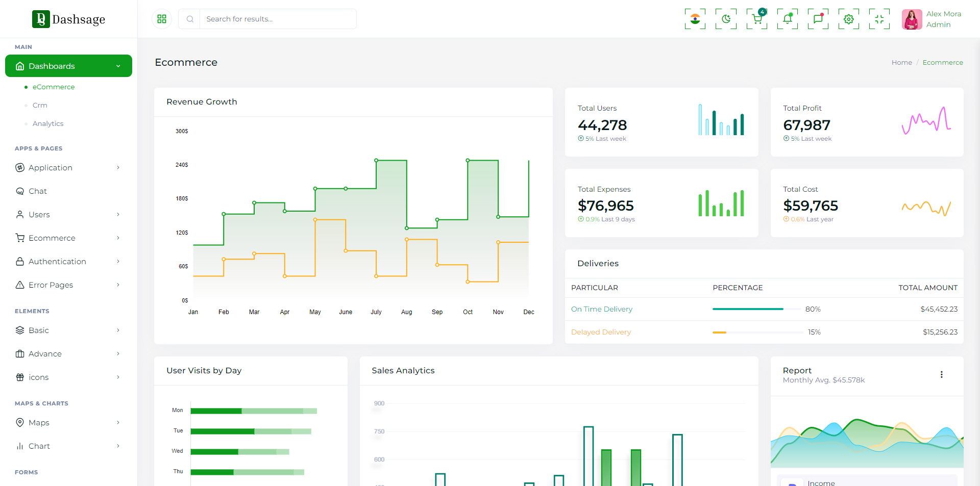Viewport: 980px width, 486px height.
Task: Go to Home breadcrumb link
Action: (902, 62)
